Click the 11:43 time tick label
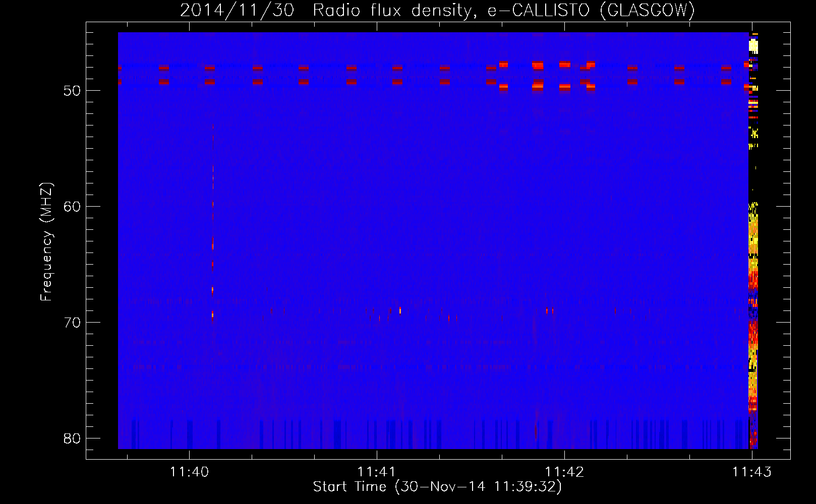 [x=752, y=472]
